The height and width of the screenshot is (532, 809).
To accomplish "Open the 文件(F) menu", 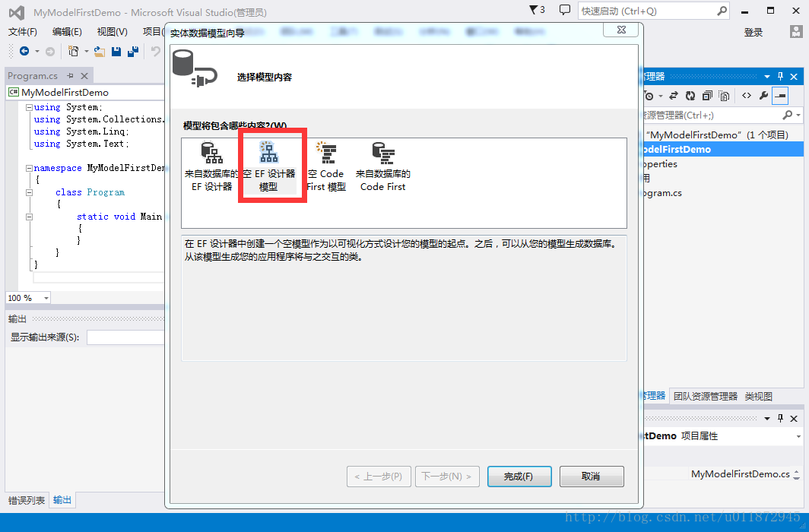I will 23,32.
